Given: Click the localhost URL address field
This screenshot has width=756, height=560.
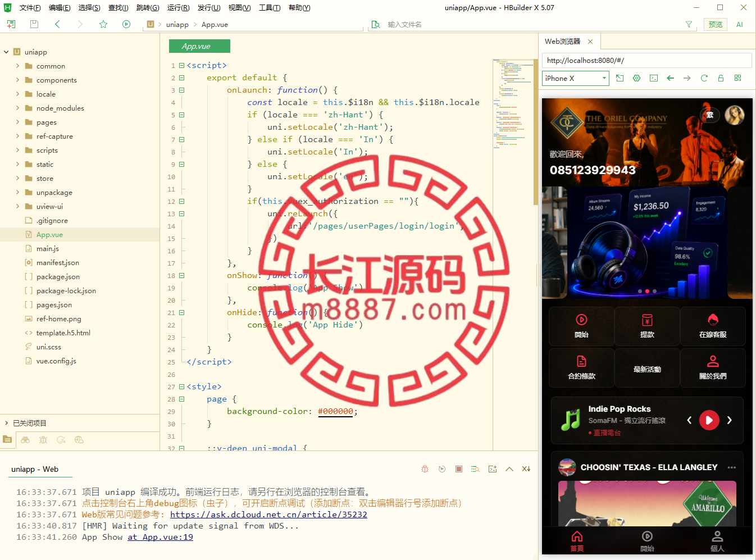Looking at the screenshot, I should 647,61.
